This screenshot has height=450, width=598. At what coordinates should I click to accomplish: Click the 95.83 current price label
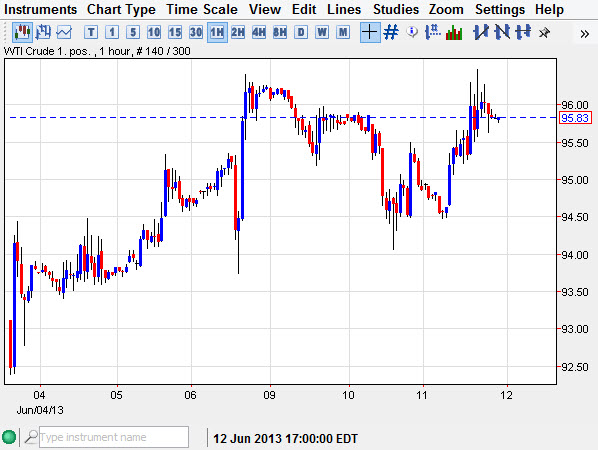(575, 118)
